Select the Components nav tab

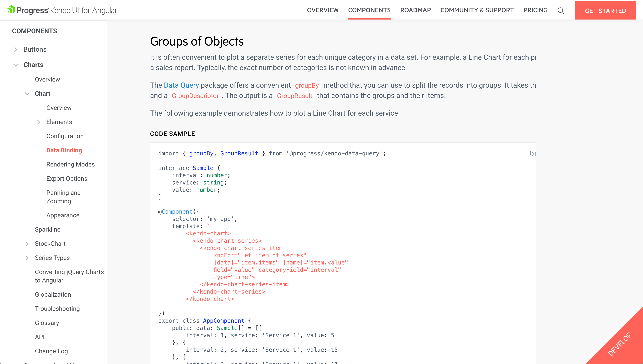(369, 10)
